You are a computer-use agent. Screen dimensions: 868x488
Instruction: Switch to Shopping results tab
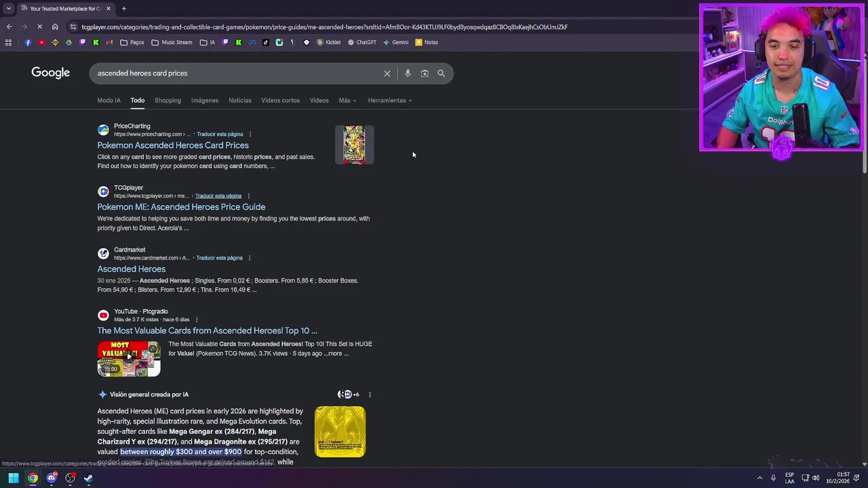click(167, 100)
